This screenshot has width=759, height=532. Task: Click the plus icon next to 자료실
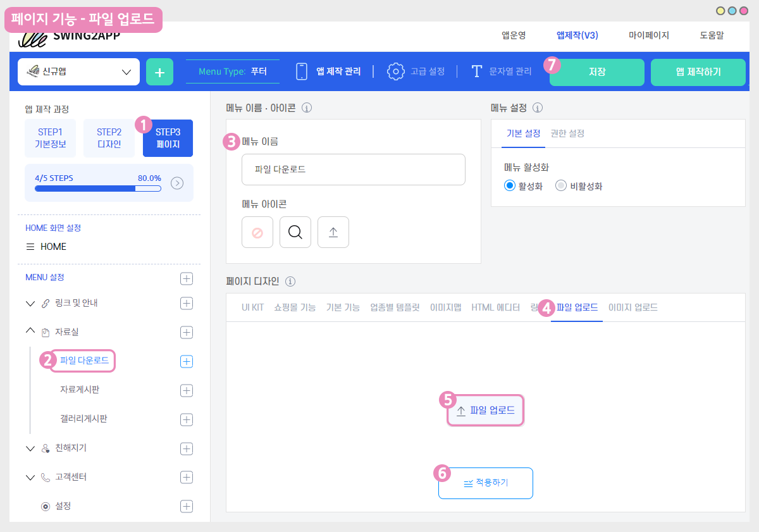point(187,332)
